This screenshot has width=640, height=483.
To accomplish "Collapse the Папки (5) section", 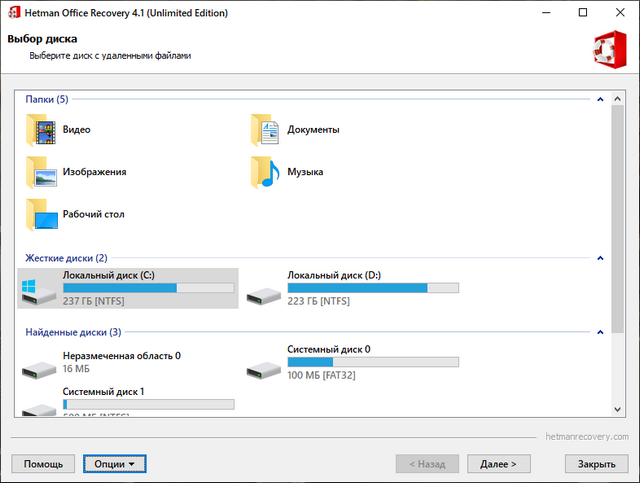I will tap(599, 100).
